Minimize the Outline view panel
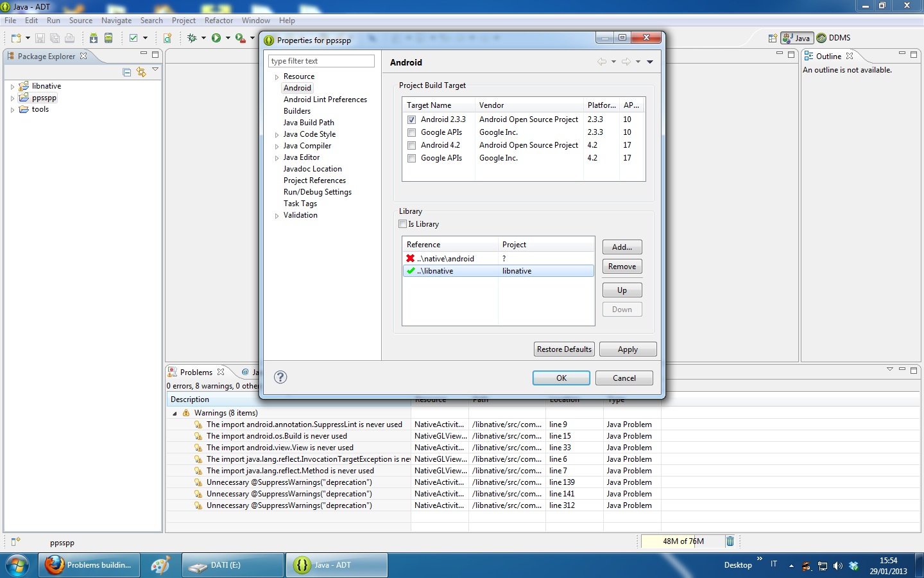The height and width of the screenshot is (578, 924). point(902,54)
